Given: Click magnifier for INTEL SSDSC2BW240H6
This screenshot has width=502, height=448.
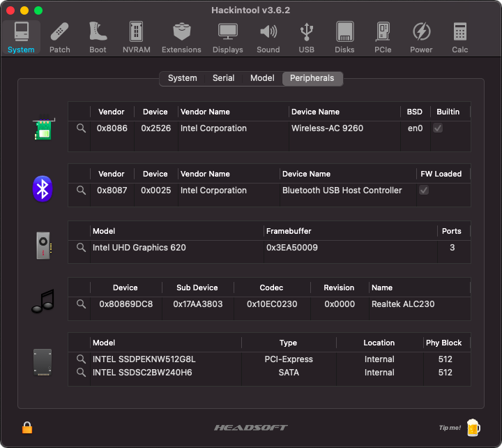Looking at the screenshot, I should coord(82,373).
